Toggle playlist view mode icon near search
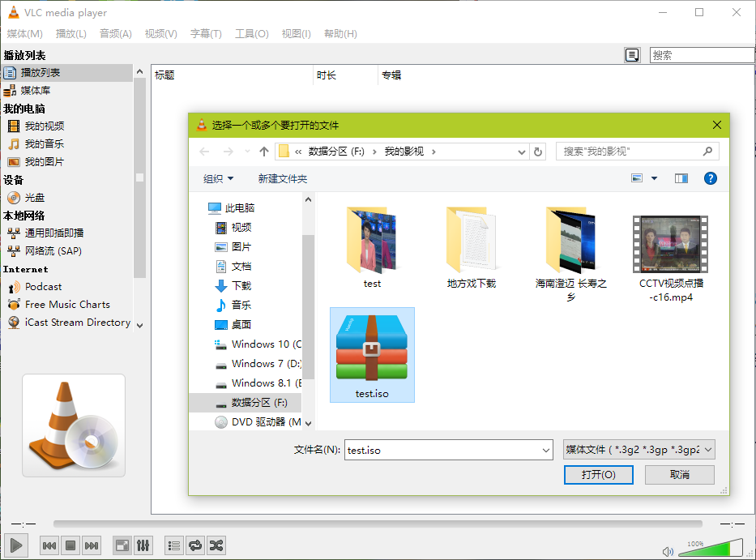 [632, 55]
